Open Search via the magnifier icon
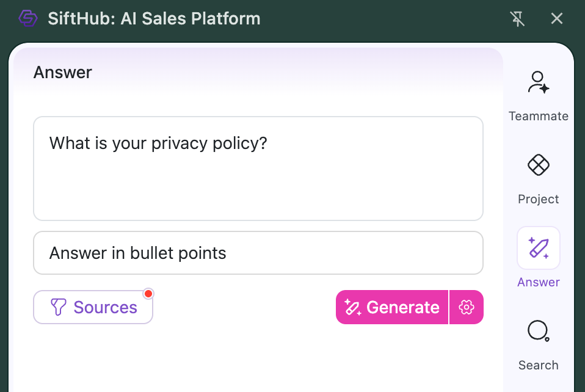The height and width of the screenshot is (392, 585). (538, 331)
